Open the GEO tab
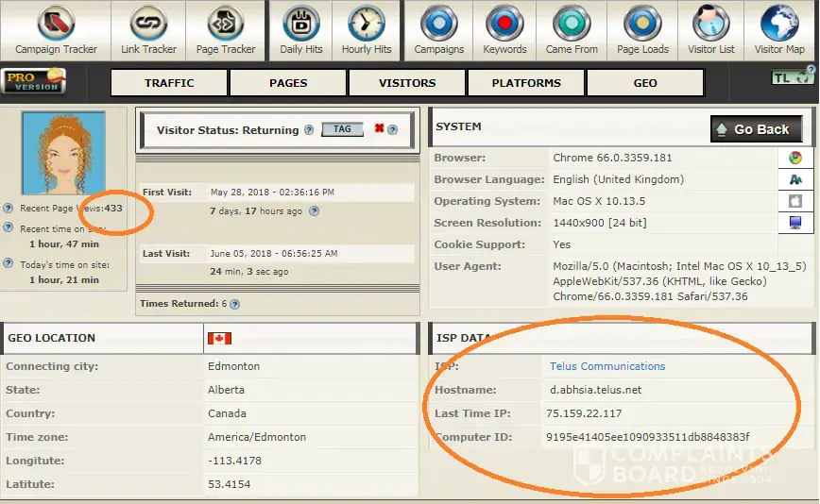 point(645,83)
